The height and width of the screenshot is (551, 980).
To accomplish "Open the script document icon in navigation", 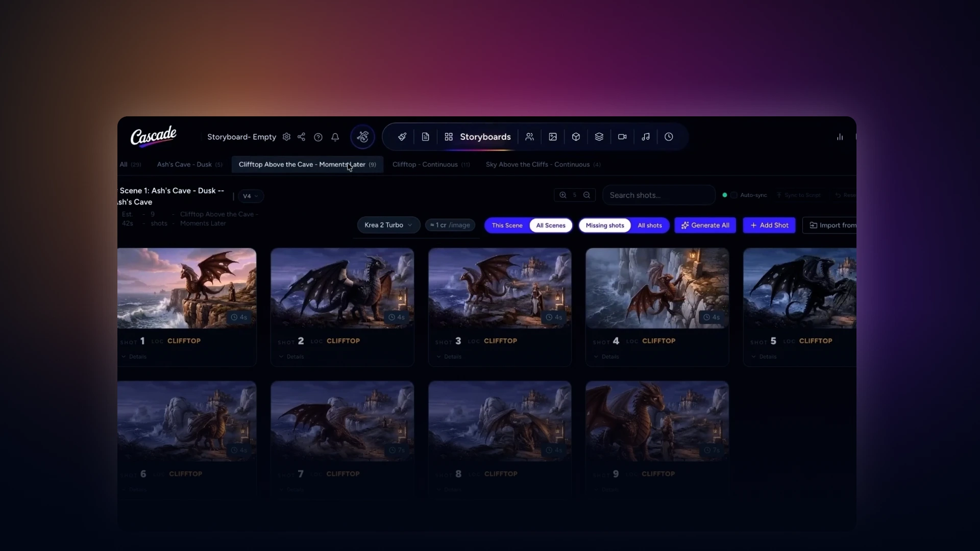I will tap(425, 137).
